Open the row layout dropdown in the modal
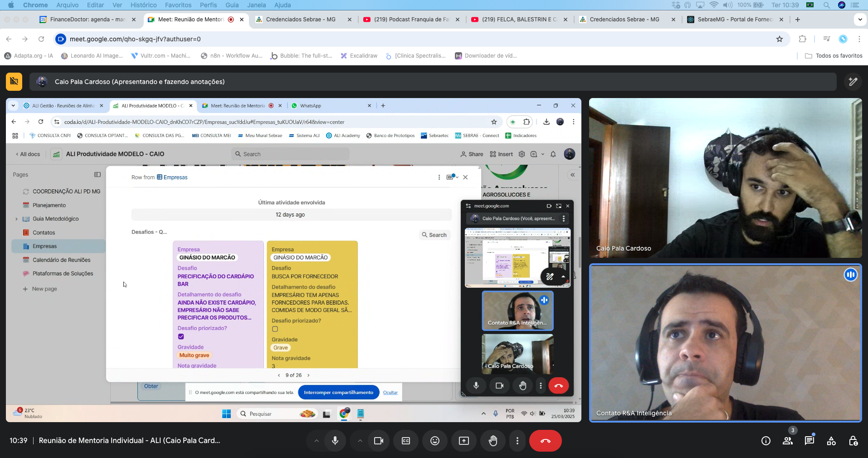Image resolution: width=868 pixels, height=458 pixels. click(x=453, y=177)
